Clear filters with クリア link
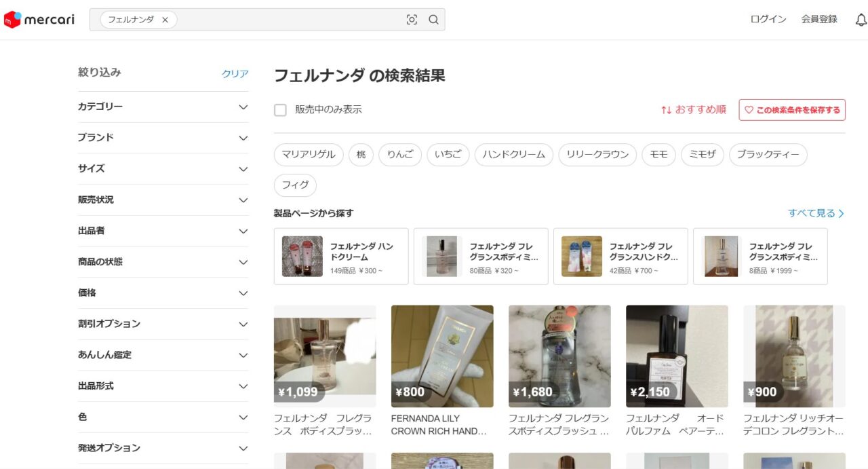 pos(235,74)
